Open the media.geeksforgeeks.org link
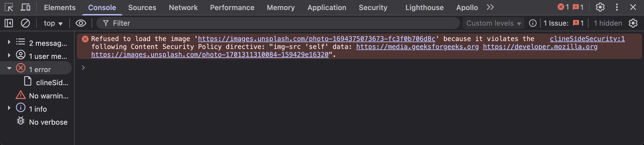Viewport: 644px width, 145px height. (417, 47)
